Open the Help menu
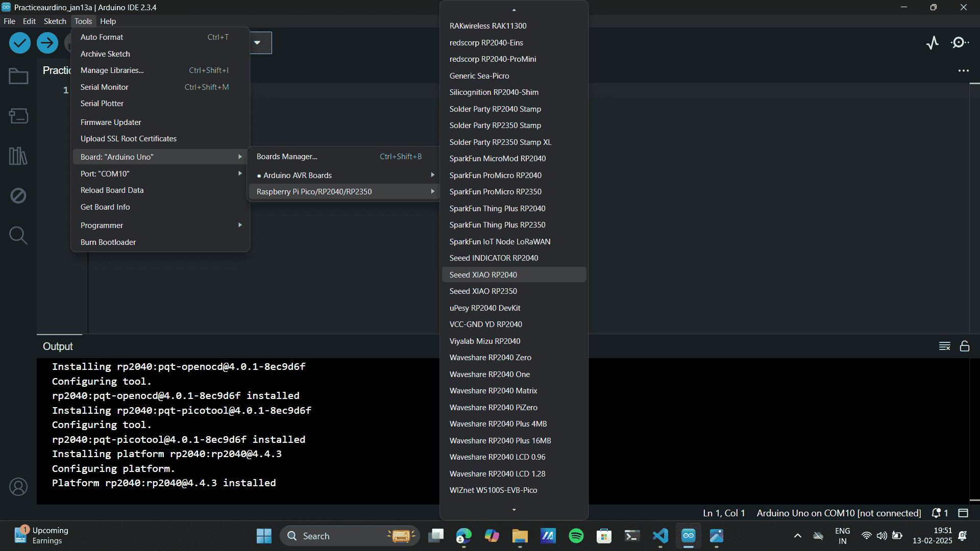This screenshot has height=551, width=980. pos(108,21)
